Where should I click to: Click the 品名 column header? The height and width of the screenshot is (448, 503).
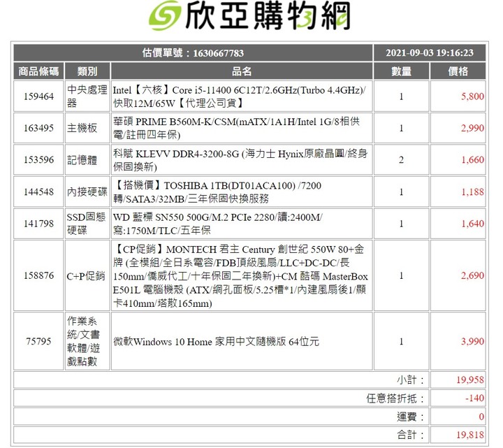click(242, 71)
